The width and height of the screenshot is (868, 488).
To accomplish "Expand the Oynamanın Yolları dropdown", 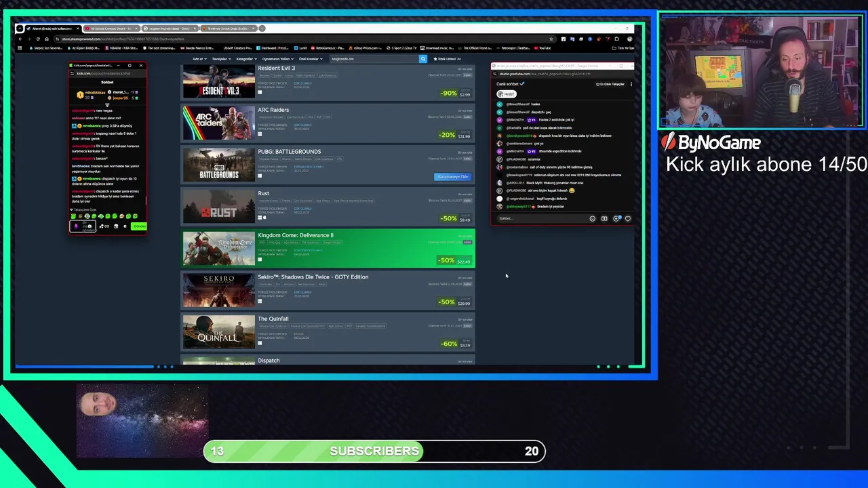I will [279, 59].
